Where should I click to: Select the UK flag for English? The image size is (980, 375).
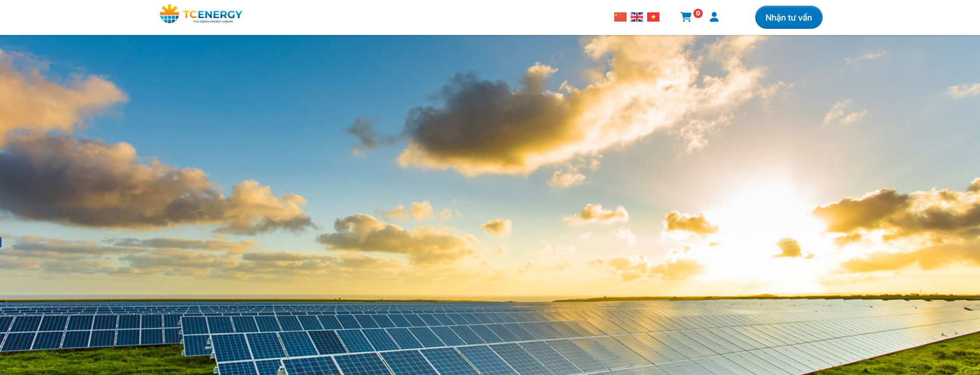637,17
